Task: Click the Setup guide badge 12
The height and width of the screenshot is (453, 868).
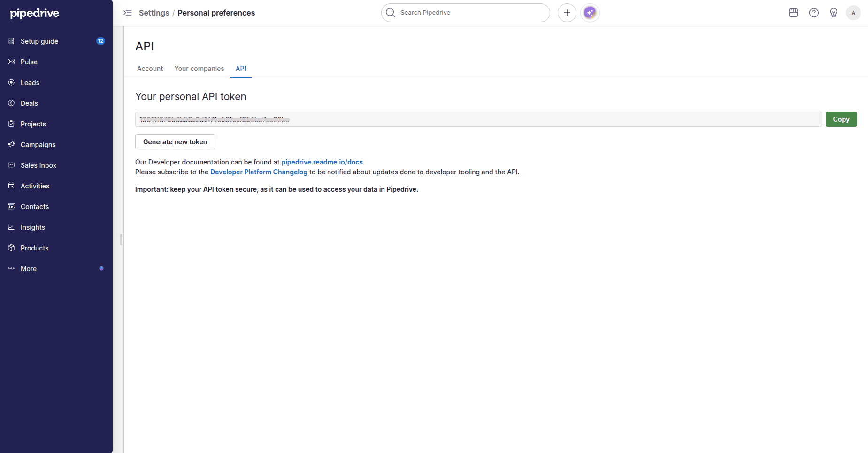Action: (x=100, y=41)
